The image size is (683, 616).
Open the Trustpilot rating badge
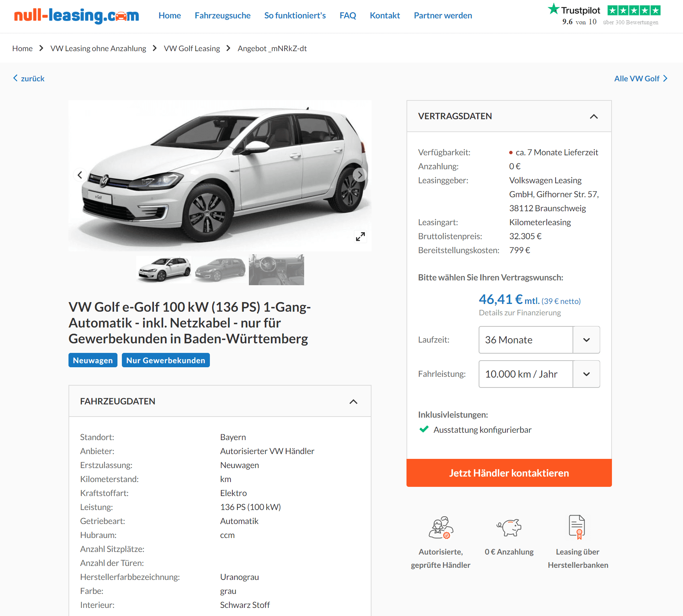604,15
